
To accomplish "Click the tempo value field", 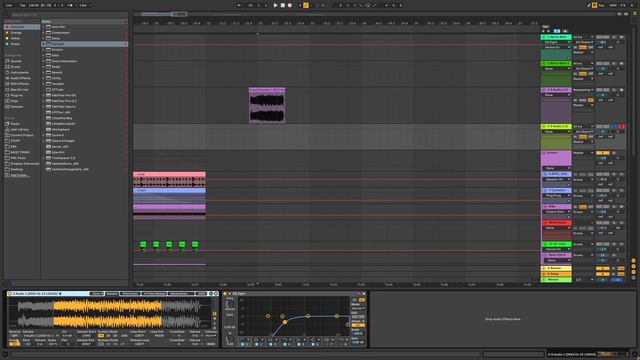I will (34, 5).
